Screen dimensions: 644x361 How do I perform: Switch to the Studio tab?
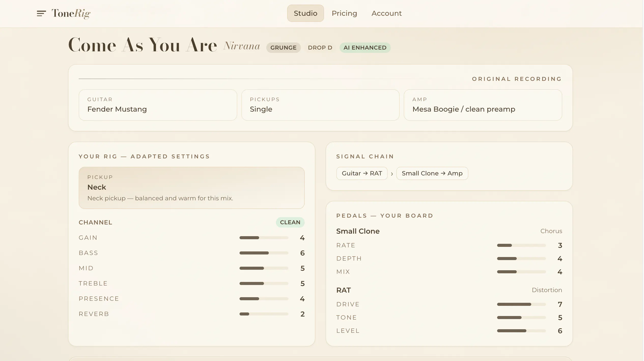coord(305,13)
